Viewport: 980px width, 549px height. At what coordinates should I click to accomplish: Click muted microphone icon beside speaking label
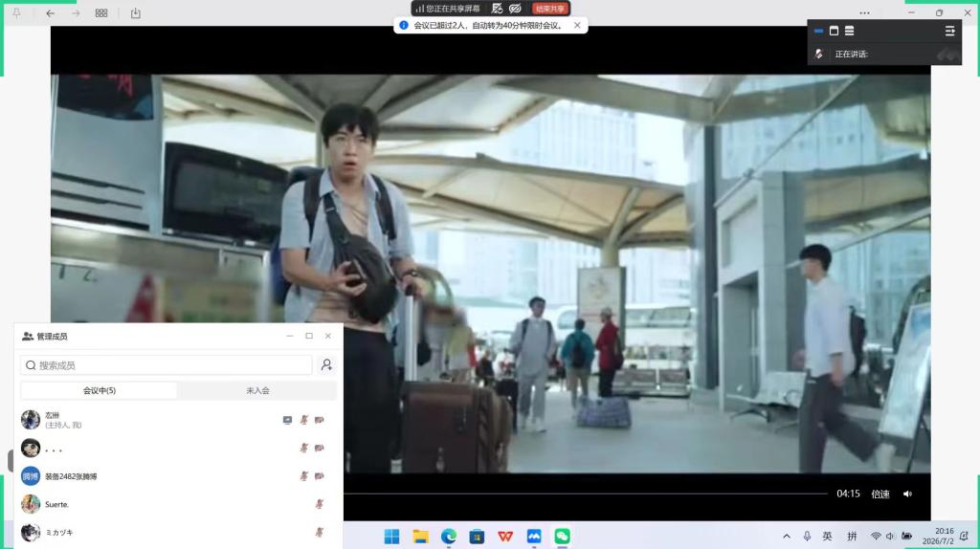(819, 54)
